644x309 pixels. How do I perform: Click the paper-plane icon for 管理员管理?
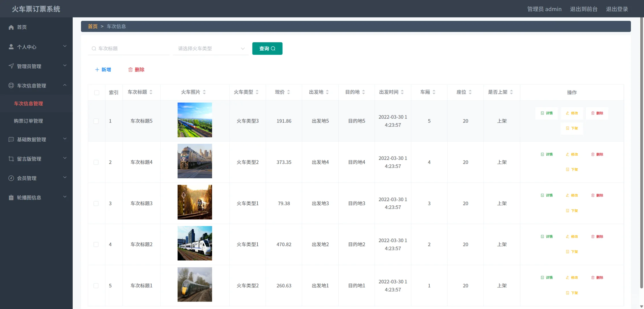pyautogui.click(x=11, y=66)
